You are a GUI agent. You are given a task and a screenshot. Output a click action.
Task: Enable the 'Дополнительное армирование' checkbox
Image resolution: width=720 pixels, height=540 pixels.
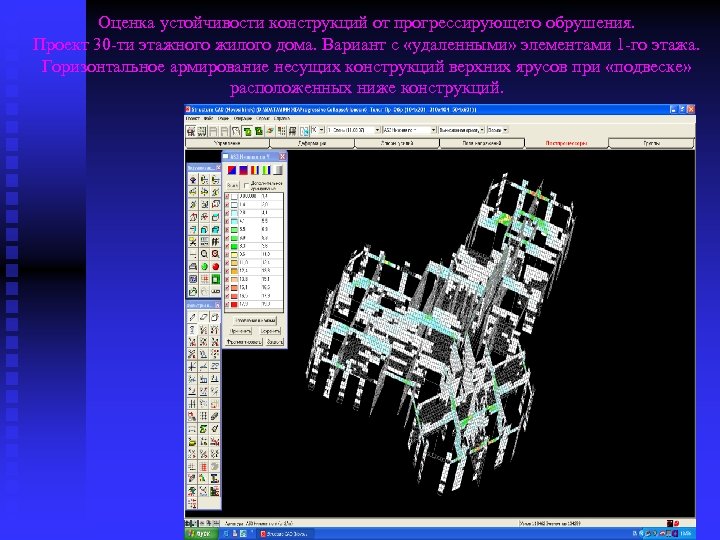[246, 186]
